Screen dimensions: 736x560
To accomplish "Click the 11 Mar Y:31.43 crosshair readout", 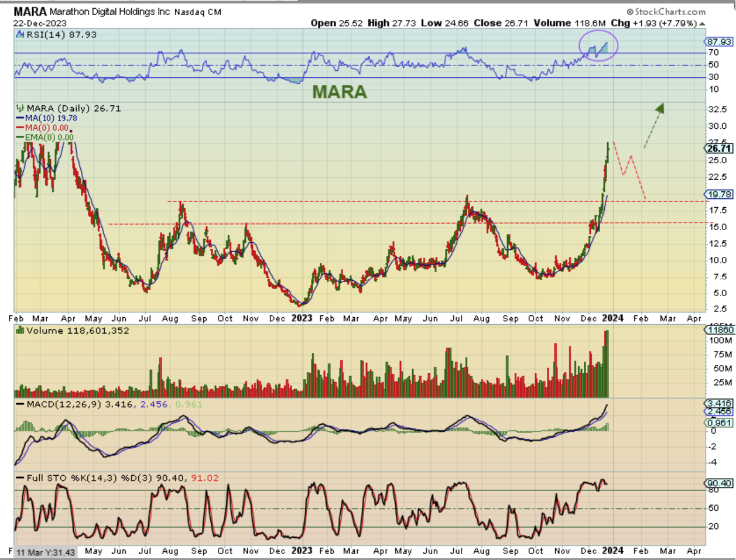I will coord(46,552).
